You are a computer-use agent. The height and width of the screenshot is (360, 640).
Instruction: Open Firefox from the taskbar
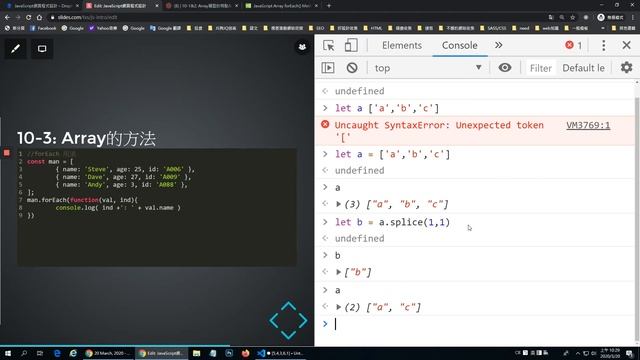pos(245,353)
